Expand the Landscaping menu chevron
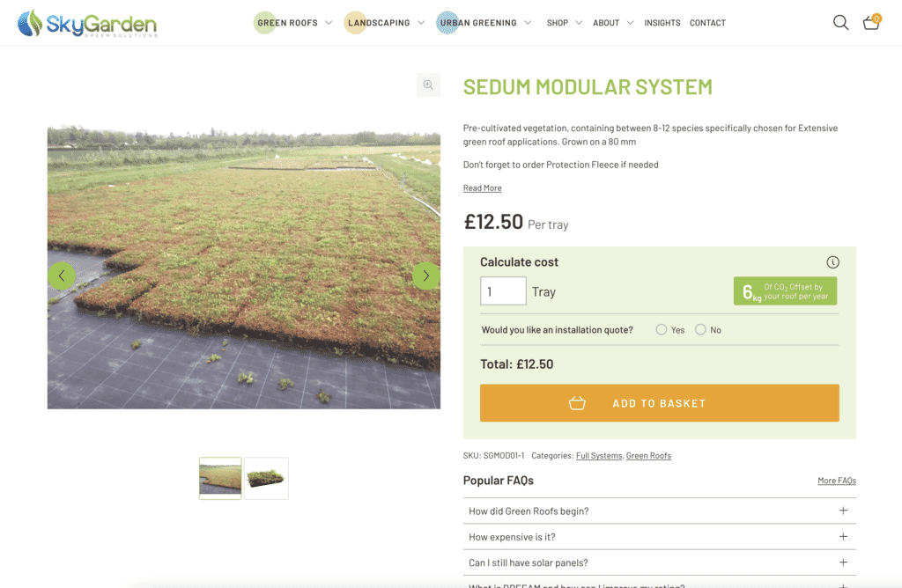This screenshot has height=588, width=902. click(x=421, y=22)
